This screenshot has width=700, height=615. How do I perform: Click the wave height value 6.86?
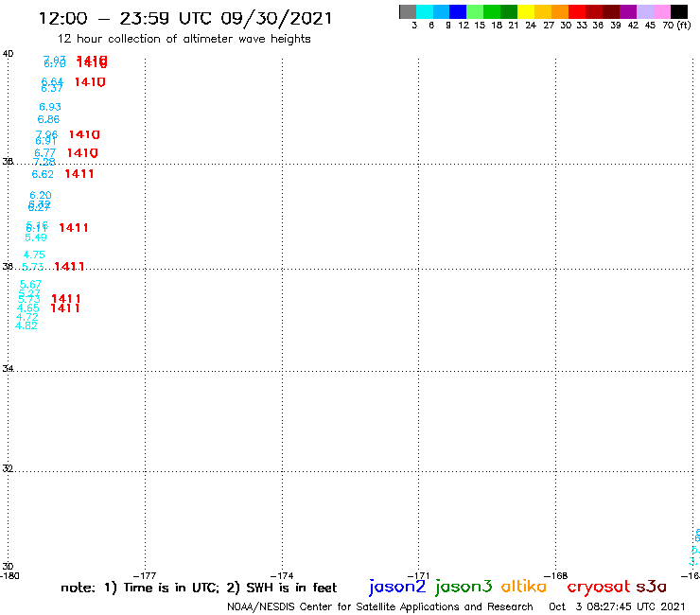[48, 119]
